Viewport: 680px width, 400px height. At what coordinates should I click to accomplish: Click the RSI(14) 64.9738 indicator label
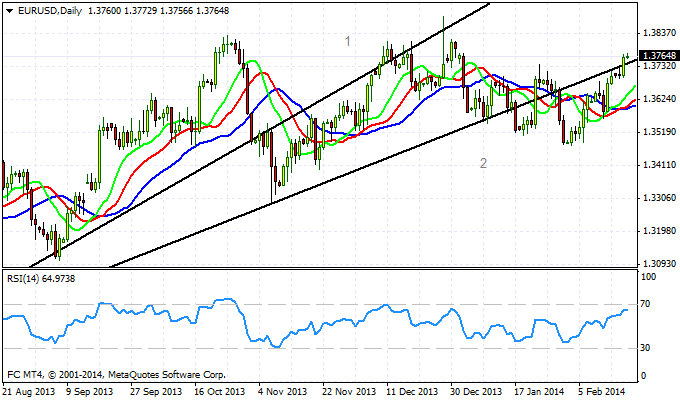point(41,279)
